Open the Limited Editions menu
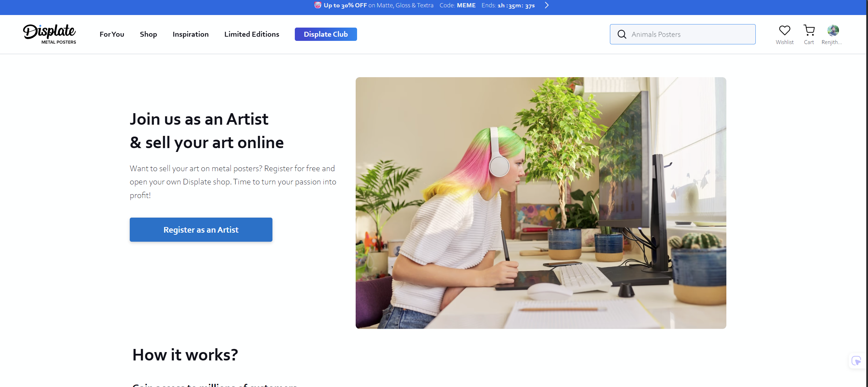Image resolution: width=868 pixels, height=387 pixels. pyautogui.click(x=252, y=34)
